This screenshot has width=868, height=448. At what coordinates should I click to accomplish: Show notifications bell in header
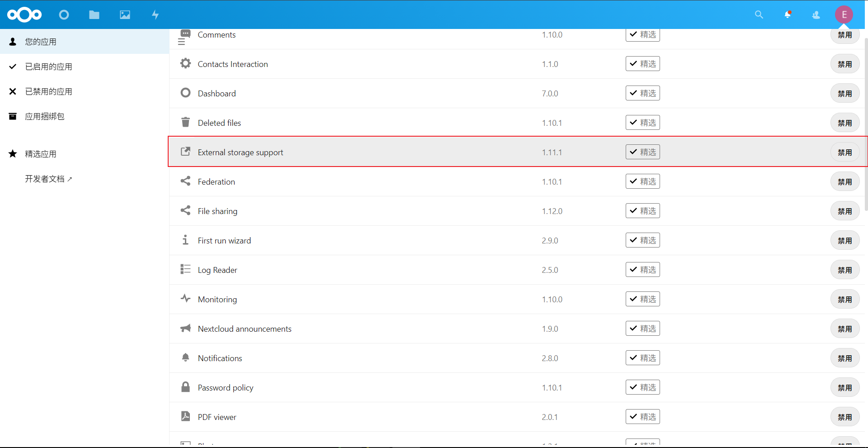(x=788, y=15)
